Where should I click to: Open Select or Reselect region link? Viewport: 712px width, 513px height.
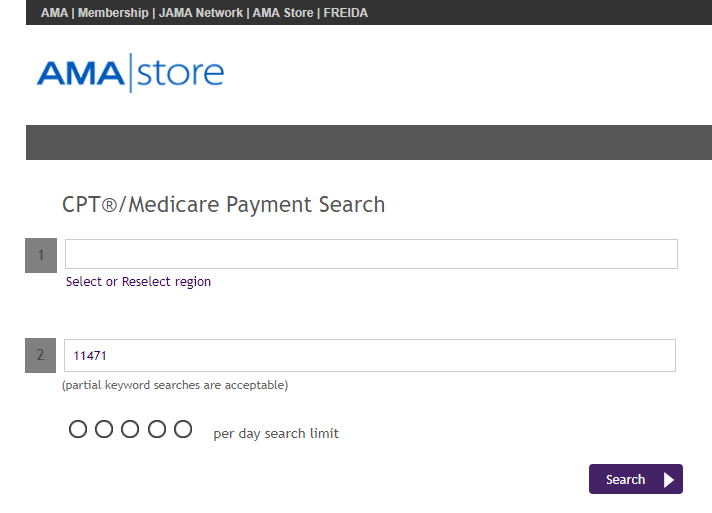coord(138,282)
